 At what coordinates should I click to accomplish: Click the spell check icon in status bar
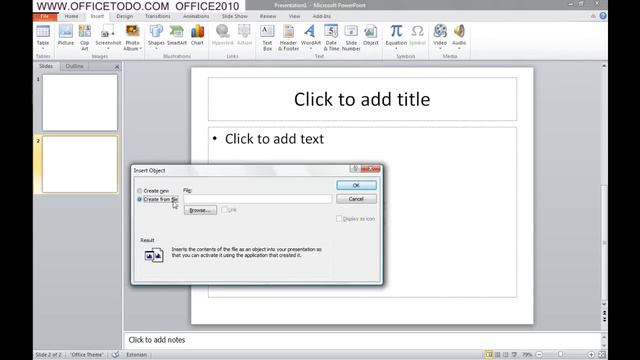coord(116,354)
